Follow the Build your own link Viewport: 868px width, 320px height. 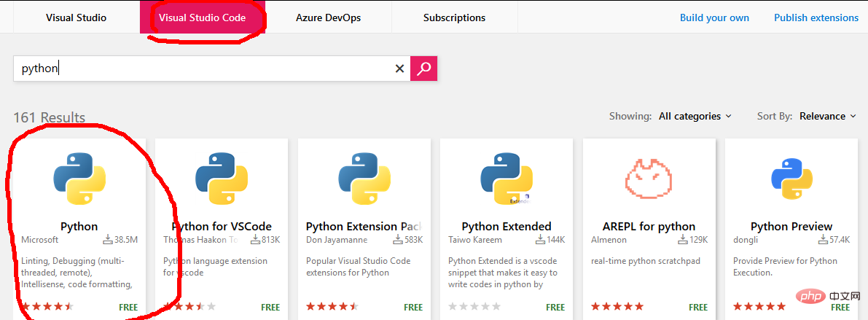coord(714,17)
